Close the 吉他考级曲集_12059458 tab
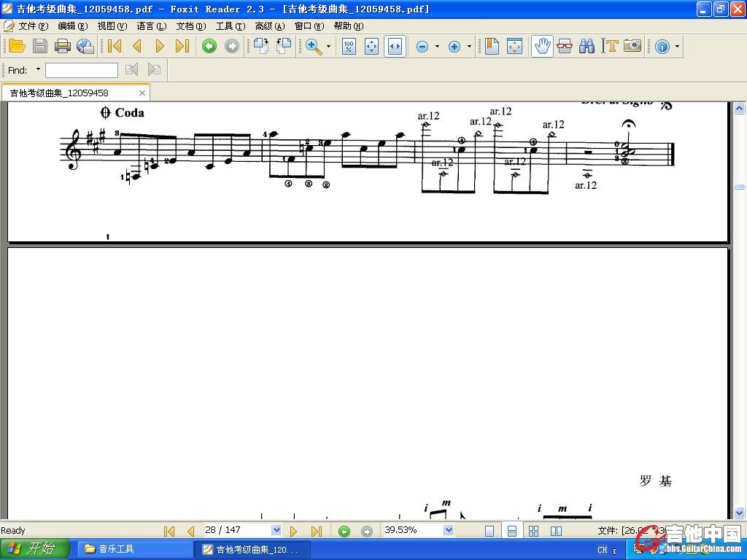 point(142,93)
